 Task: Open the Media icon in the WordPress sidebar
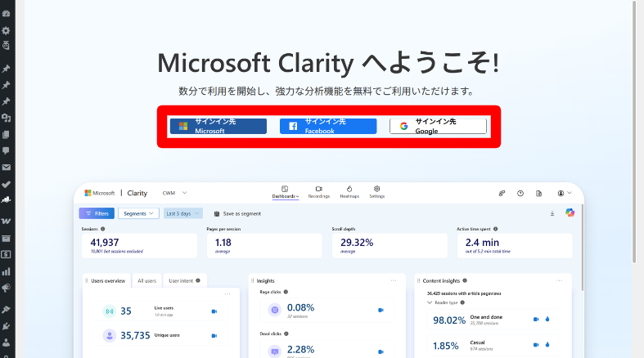coord(6,118)
